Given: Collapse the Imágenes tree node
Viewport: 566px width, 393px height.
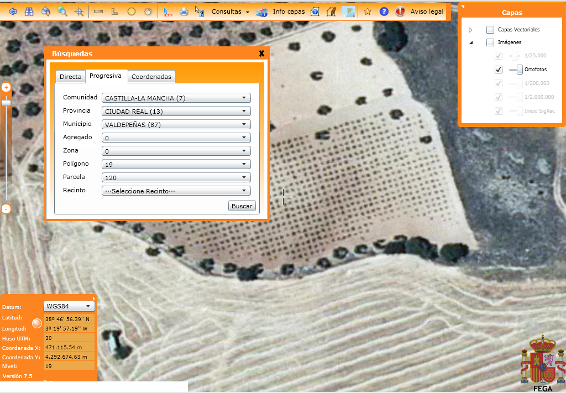Looking at the screenshot, I should click(x=471, y=43).
